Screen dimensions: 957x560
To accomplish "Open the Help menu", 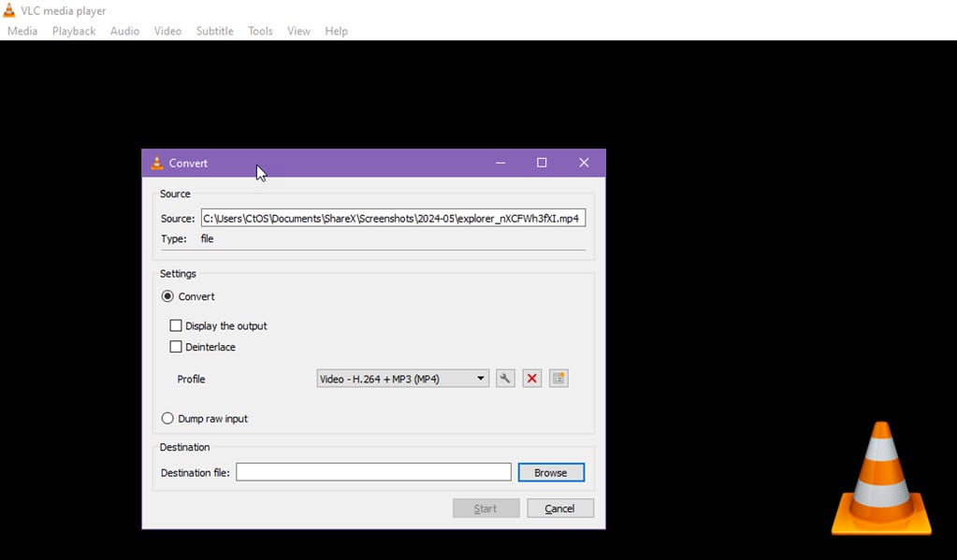I will coord(336,31).
